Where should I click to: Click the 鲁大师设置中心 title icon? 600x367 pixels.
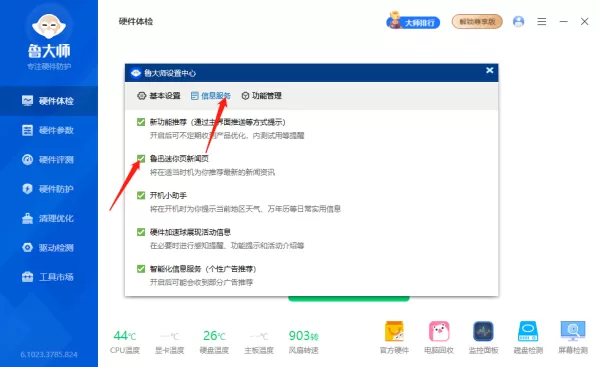[x=136, y=73]
